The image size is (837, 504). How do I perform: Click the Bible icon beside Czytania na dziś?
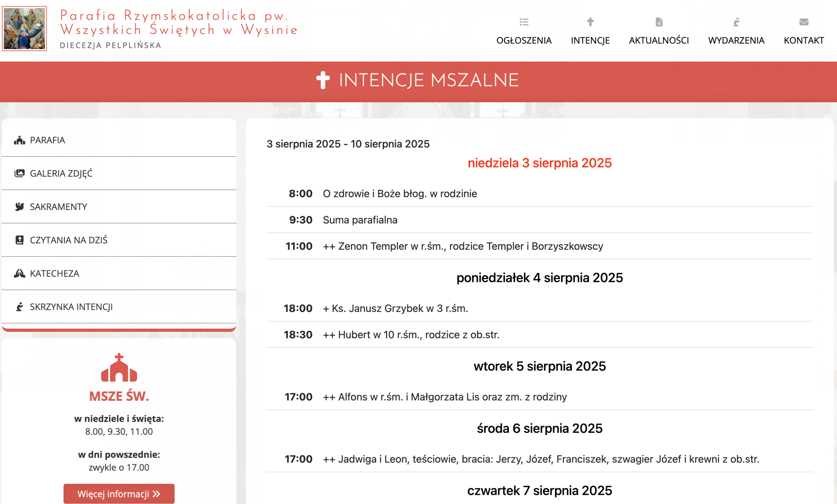pos(19,240)
